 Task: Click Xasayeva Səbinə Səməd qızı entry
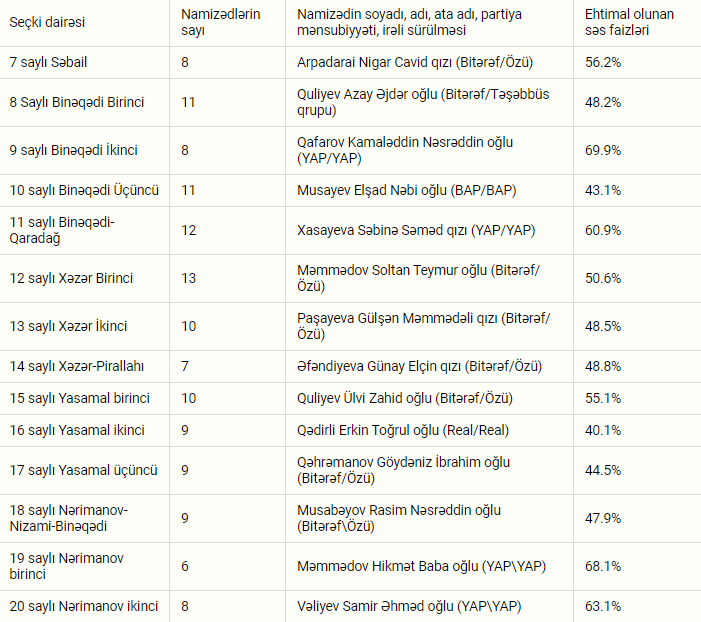point(416,230)
